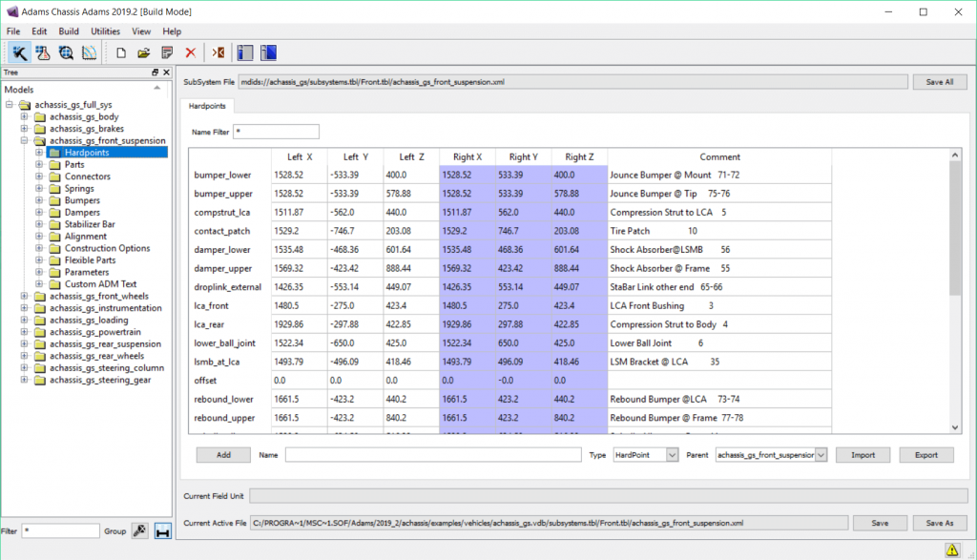Open the Edit menu

coord(39,31)
